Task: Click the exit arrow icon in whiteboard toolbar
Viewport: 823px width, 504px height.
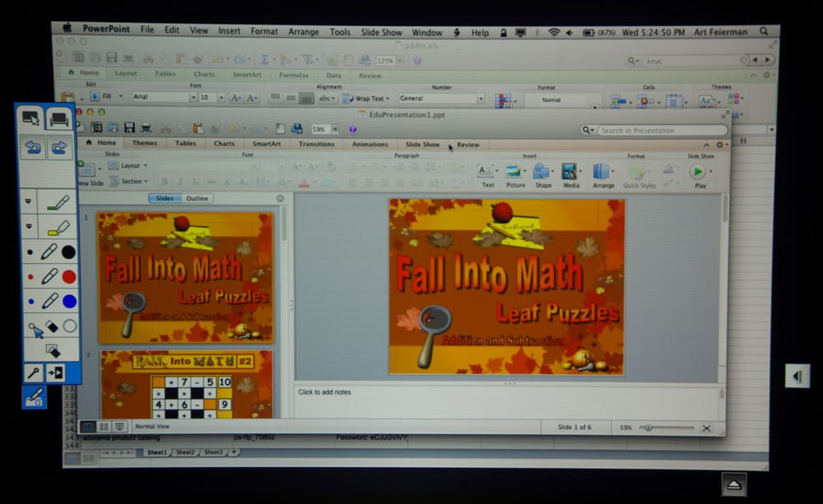Action: tap(55, 373)
